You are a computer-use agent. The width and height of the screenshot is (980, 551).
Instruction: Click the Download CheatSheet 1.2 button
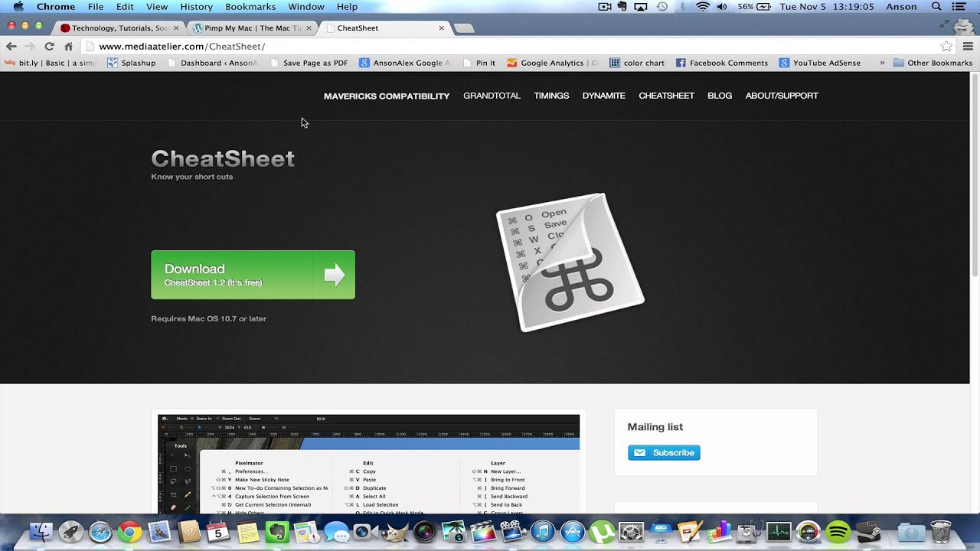(x=253, y=275)
